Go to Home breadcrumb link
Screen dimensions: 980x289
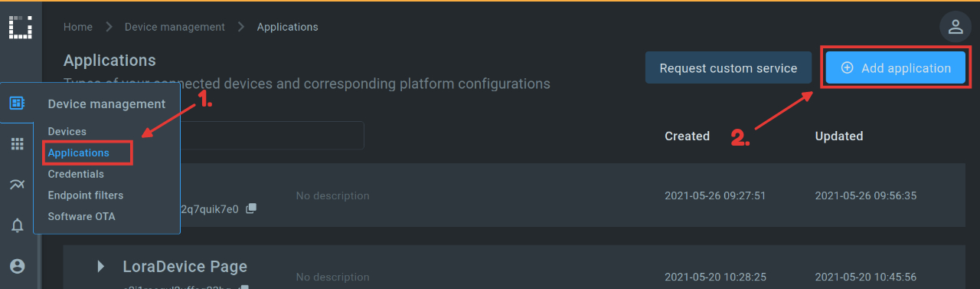[x=78, y=27]
